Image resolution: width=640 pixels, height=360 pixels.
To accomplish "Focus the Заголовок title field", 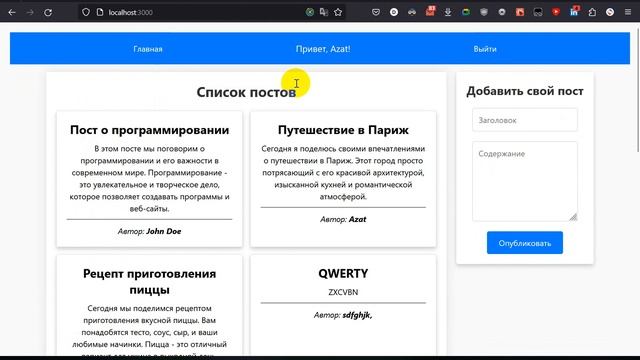I will tap(524, 120).
